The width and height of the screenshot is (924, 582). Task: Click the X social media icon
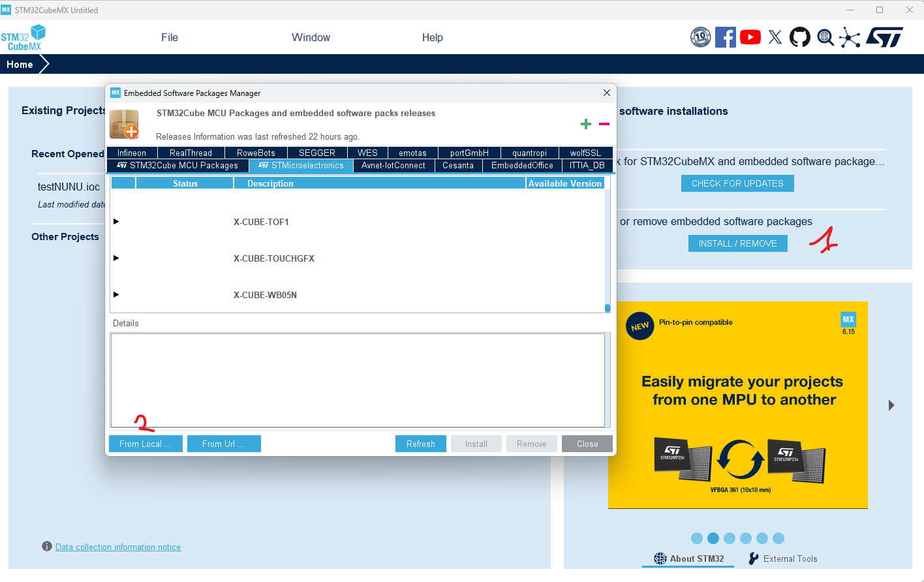point(775,37)
